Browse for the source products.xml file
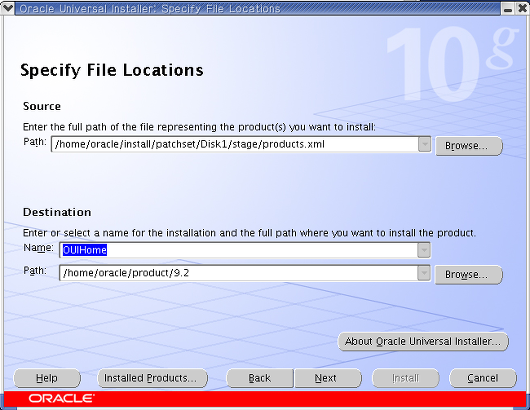This screenshot has width=530, height=410. [x=468, y=146]
